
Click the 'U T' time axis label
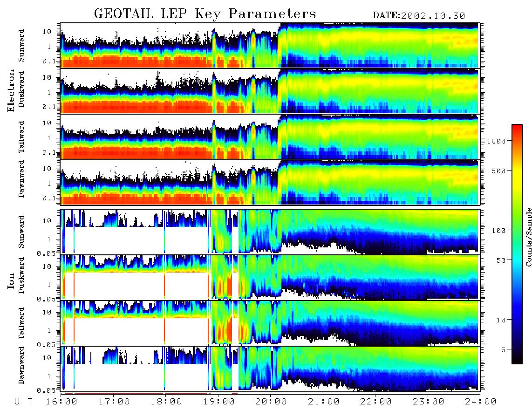(24, 402)
